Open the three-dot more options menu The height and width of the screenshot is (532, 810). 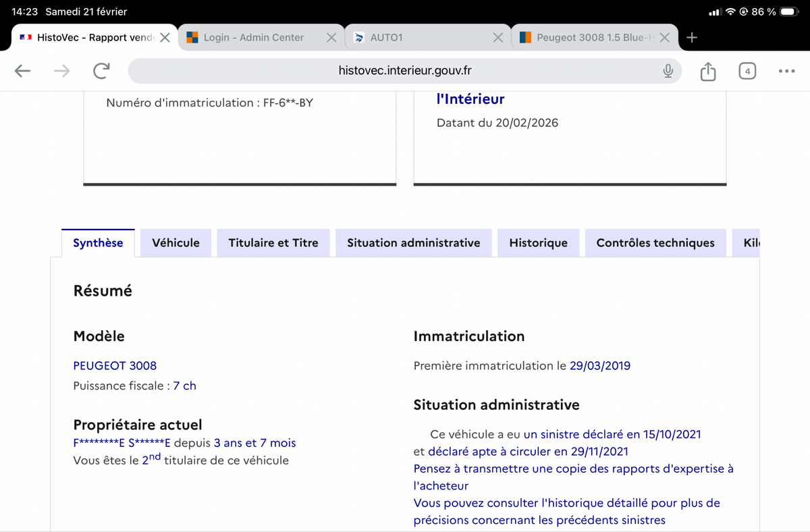(786, 71)
